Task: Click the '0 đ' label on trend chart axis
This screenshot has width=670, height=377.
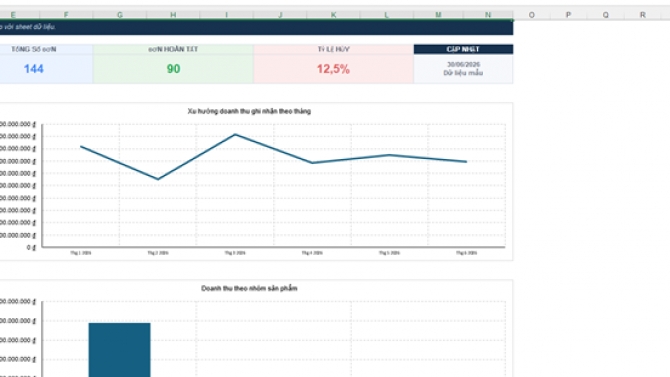Action: pos(31,247)
